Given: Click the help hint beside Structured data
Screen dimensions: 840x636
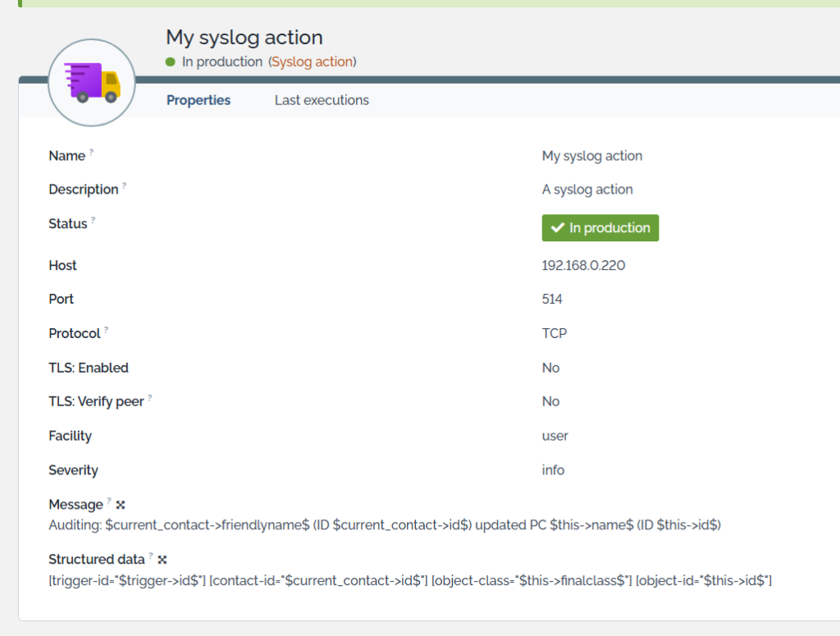Looking at the screenshot, I should tap(151, 556).
